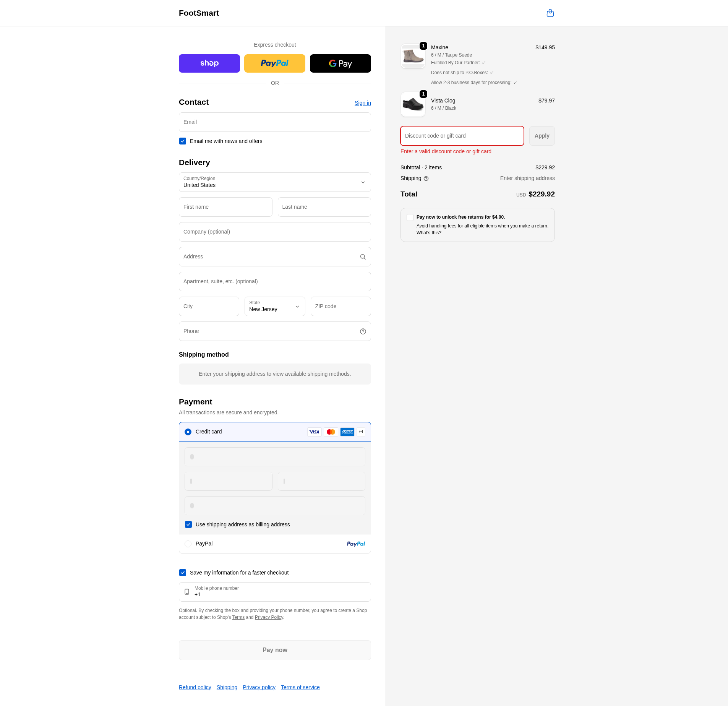
Task: Pay with Shop Pay express button
Action: 209,63
